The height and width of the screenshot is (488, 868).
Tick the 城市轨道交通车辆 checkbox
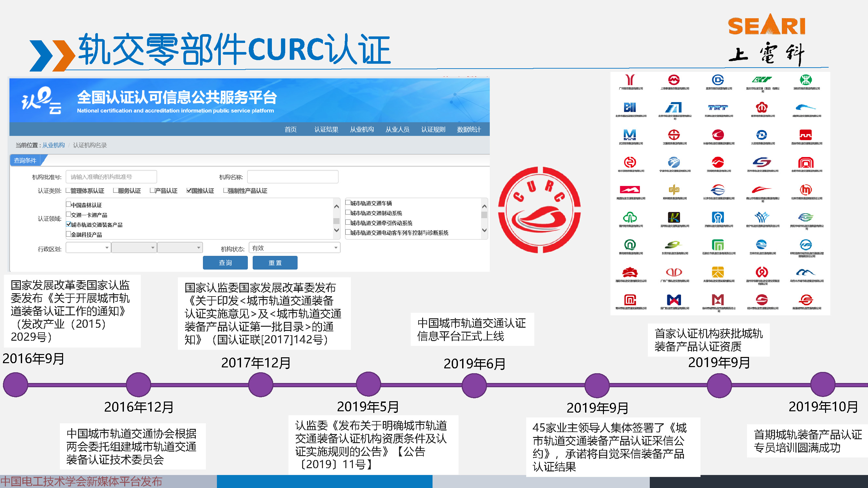[x=348, y=203]
